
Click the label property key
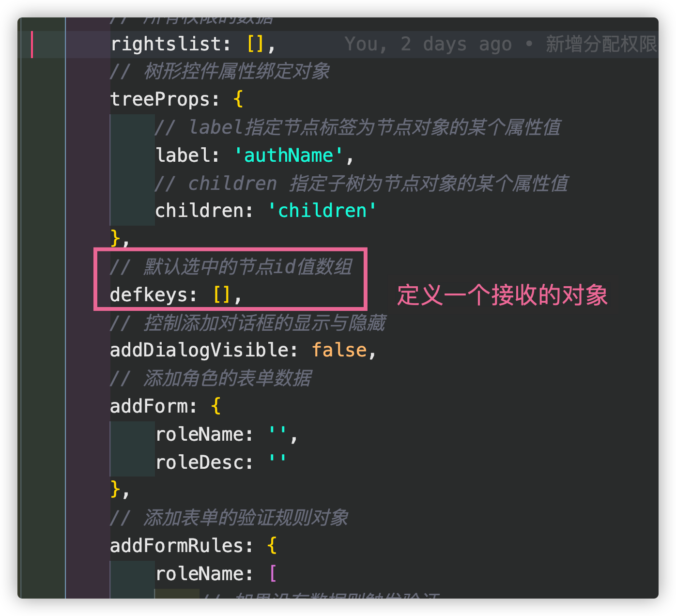184,155
